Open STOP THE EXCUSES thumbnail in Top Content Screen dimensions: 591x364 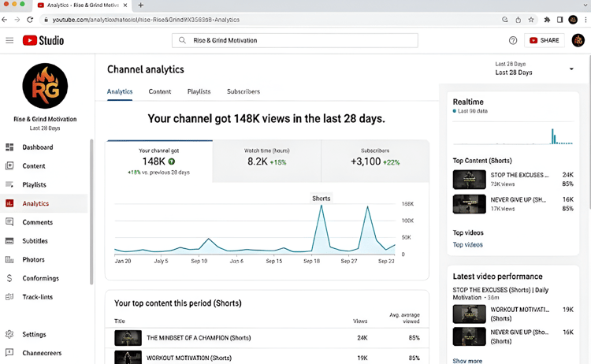pyautogui.click(x=470, y=180)
